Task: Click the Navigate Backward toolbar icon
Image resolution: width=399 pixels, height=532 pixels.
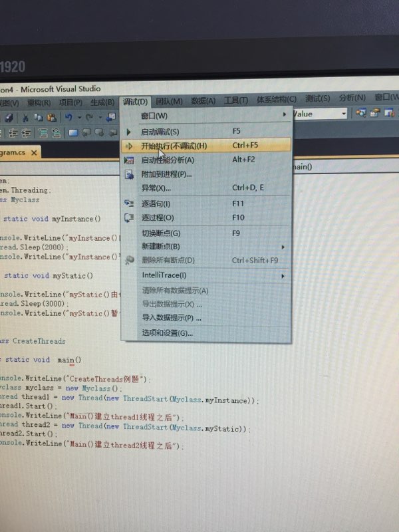Action: (111, 118)
